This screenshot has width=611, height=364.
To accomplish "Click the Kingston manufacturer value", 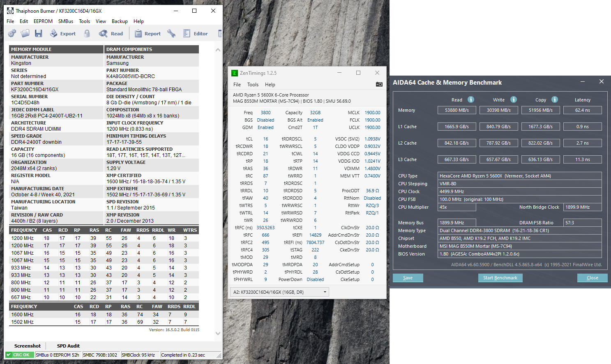I will tap(21, 63).
